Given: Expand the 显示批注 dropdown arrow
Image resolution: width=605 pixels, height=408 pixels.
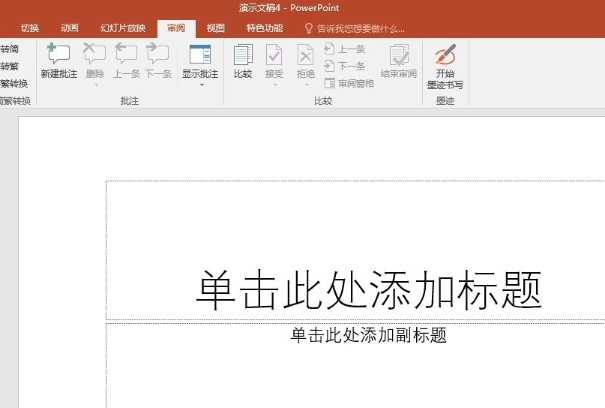Looking at the screenshot, I should (202, 85).
